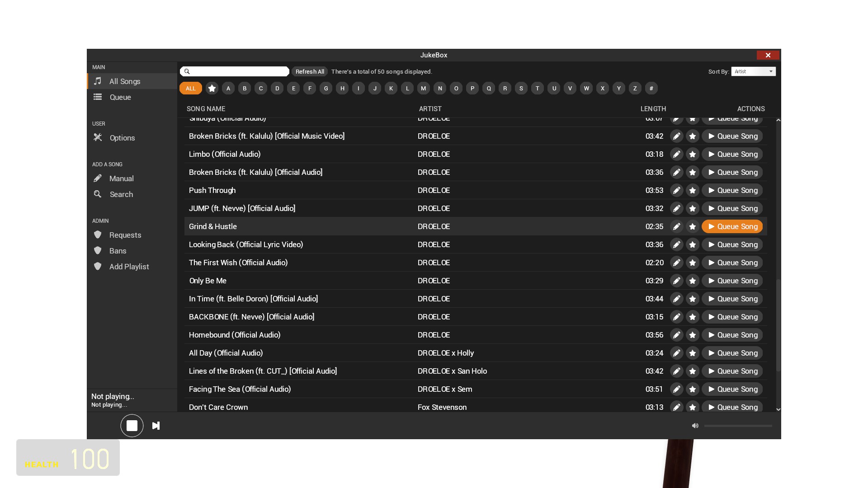Queue Song for Only Be Me
The width and height of the screenshot is (868, 488).
point(732,281)
